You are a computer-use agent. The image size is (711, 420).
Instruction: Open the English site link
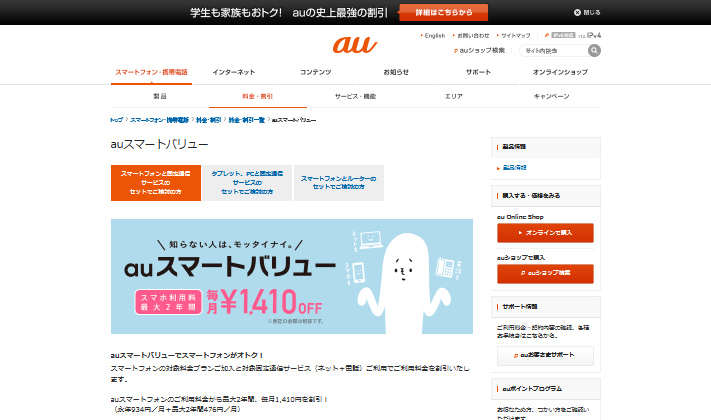coord(433,35)
